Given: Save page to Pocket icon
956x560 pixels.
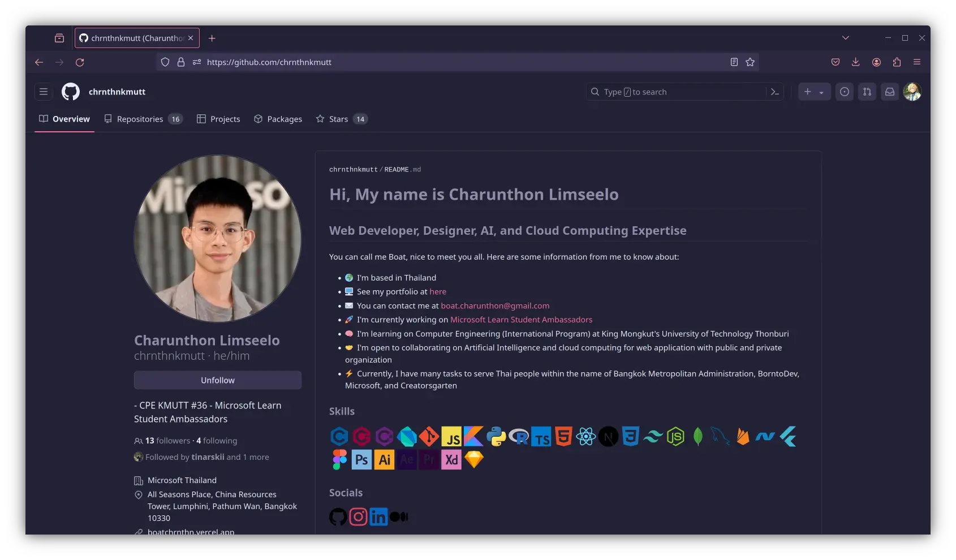Looking at the screenshot, I should (836, 62).
